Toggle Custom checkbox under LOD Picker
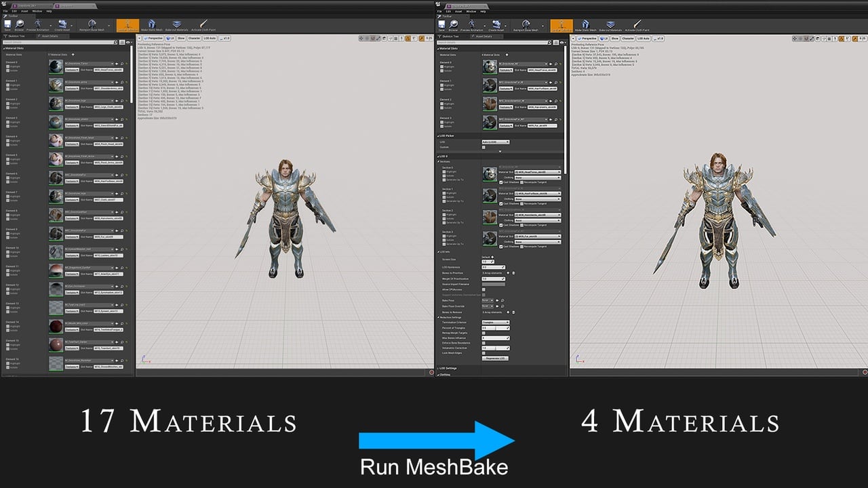Image resolution: width=868 pixels, height=488 pixels. tap(484, 147)
